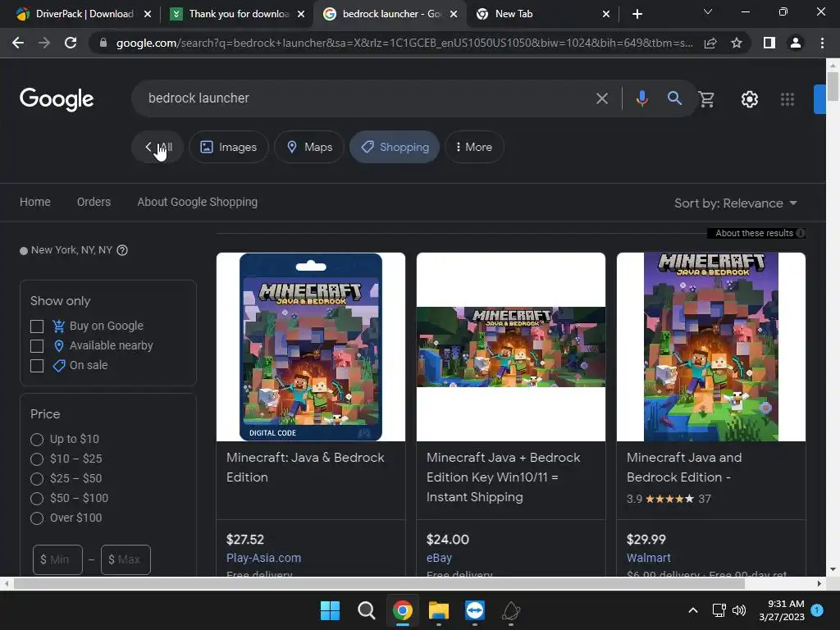Open Google settings gear icon
Image resolution: width=840 pixels, height=630 pixels.
(x=750, y=99)
